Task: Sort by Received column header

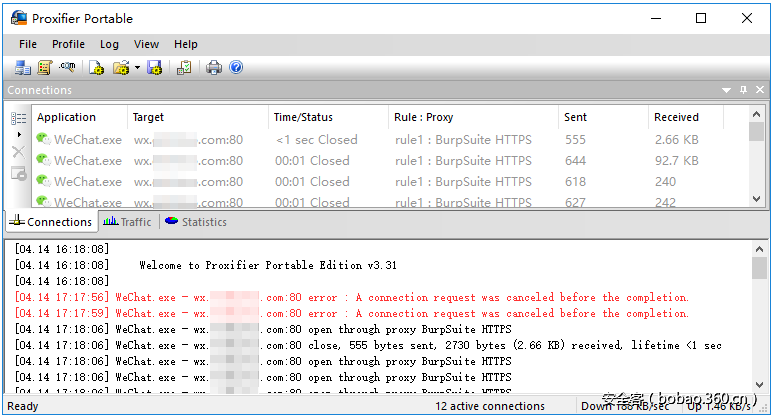Action: [x=686, y=117]
